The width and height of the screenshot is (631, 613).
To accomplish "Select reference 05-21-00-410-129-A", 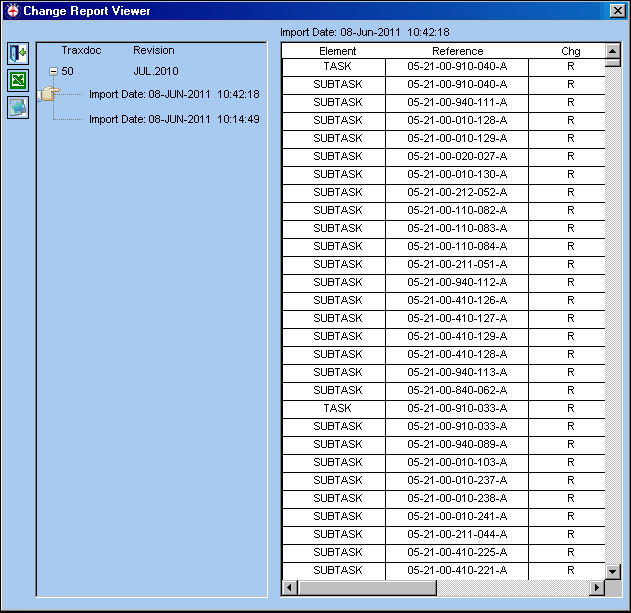I will click(x=457, y=336).
